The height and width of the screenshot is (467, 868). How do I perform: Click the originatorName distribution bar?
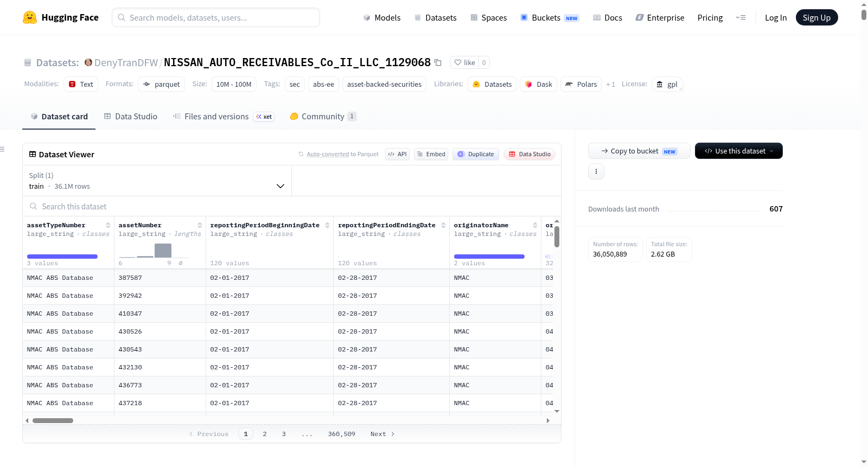pos(489,257)
